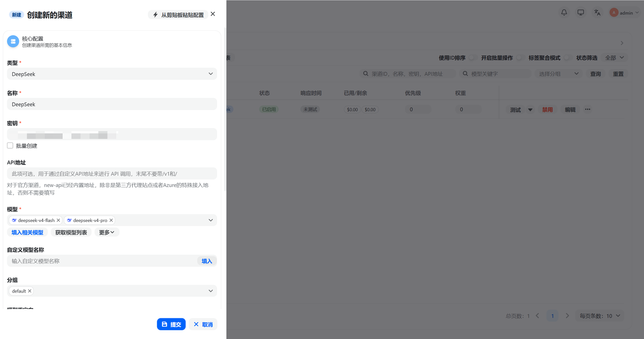644x339 pixels.
Task: Tick the 批量创建 checkbox
Action: click(10, 146)
